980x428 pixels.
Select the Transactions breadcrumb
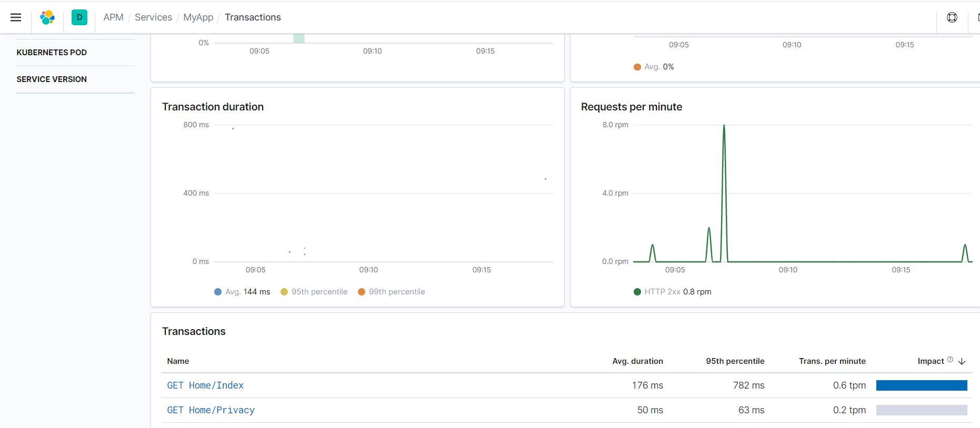(x=253, y=17)
